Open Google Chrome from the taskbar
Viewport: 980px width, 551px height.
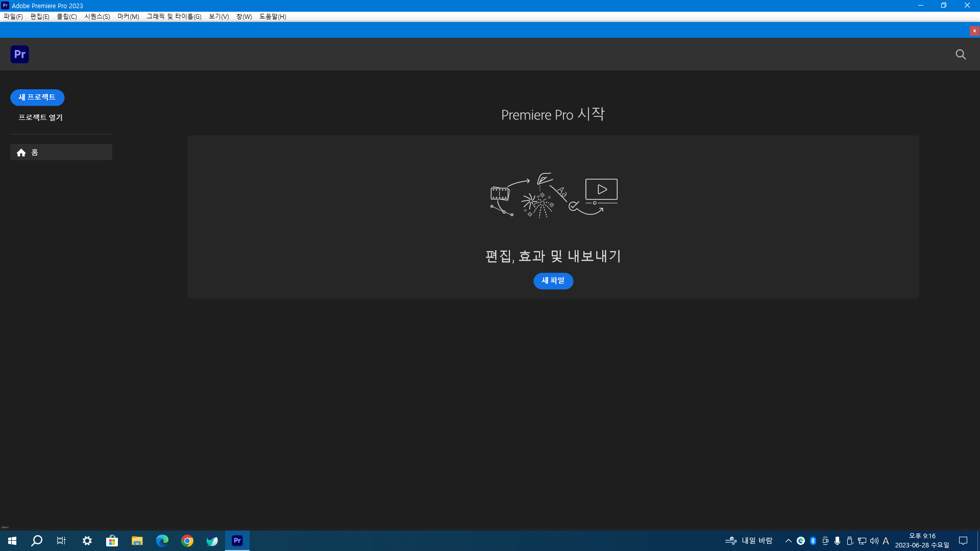pos(187,541)
